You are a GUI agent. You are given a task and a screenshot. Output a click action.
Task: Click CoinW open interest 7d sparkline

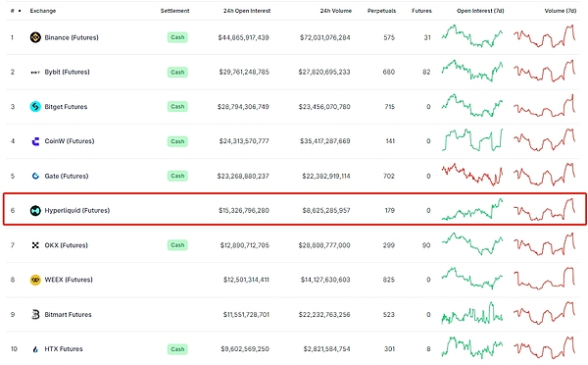472,140
